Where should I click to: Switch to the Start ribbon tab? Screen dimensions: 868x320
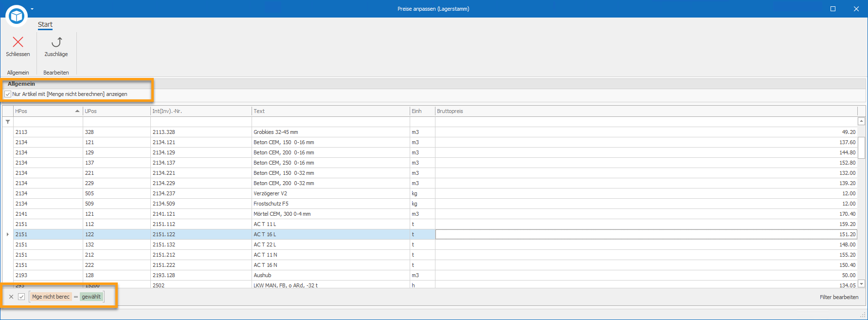point(45,24)
